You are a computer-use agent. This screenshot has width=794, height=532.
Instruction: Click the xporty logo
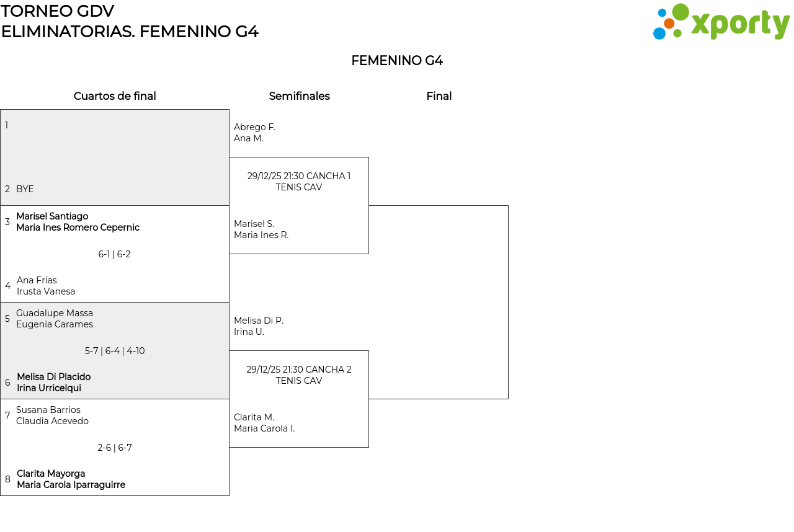coord(721,22)
